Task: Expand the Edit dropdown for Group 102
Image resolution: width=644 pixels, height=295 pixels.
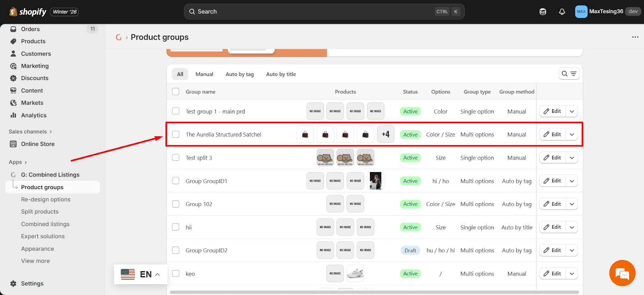Action: (572, 204)
